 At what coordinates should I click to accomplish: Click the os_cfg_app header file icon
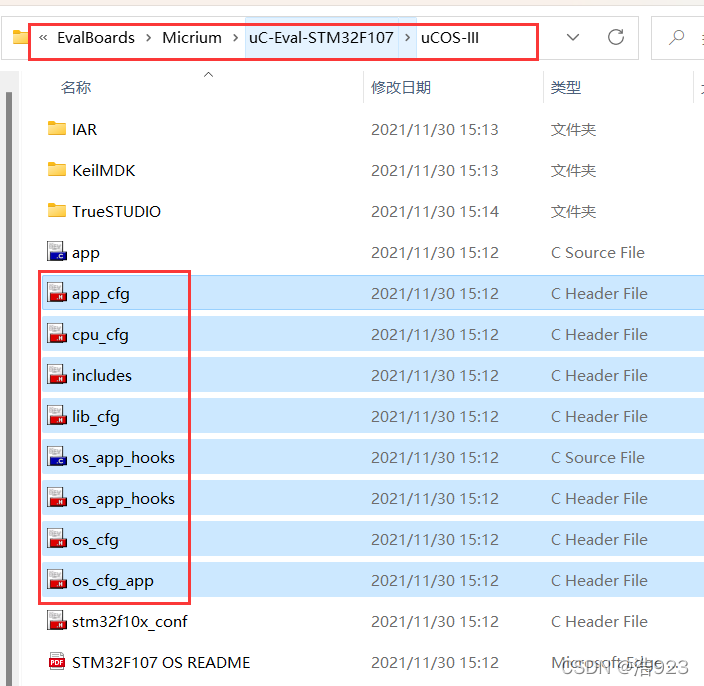click(x=57, y=580)
